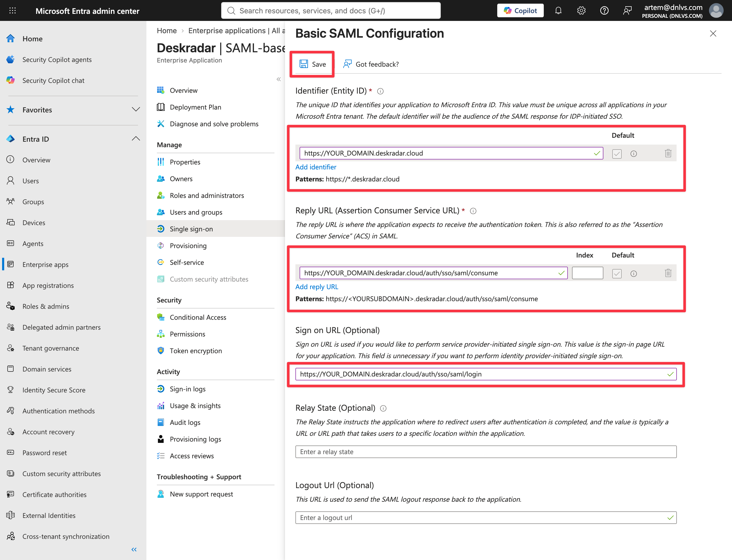Click the Authentication methods icon

click(x=11, y=411)
